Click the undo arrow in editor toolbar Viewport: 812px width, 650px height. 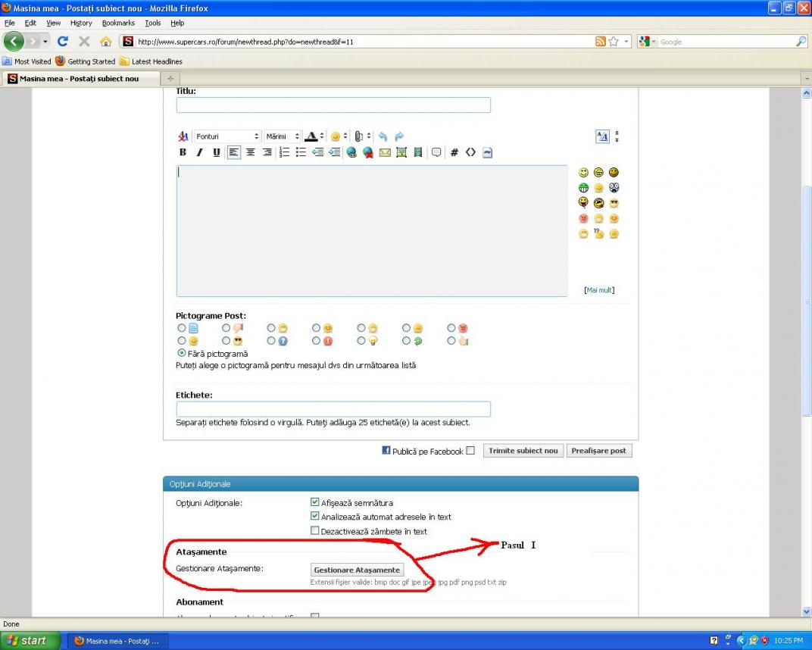[383, 136]
